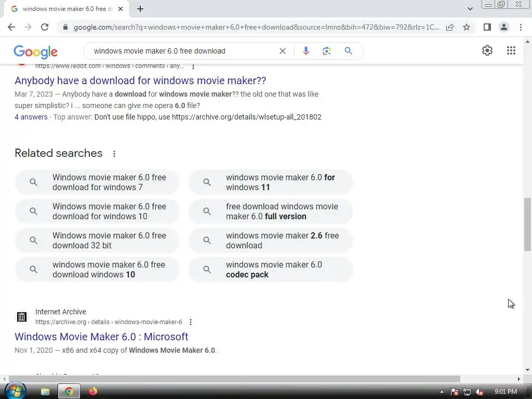Open Action Center flag icon

455,392
